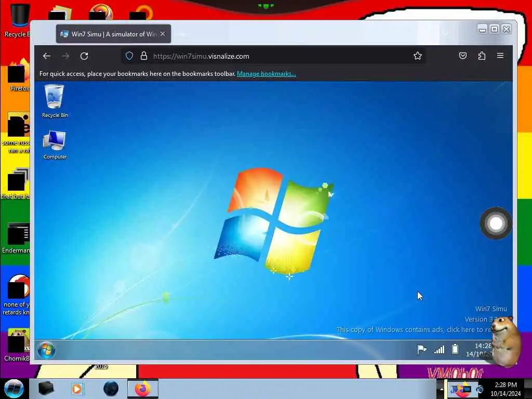This screenshot has width=532, height=399.
Task: Minimize the Firefox window
Action: click(482, 29)
